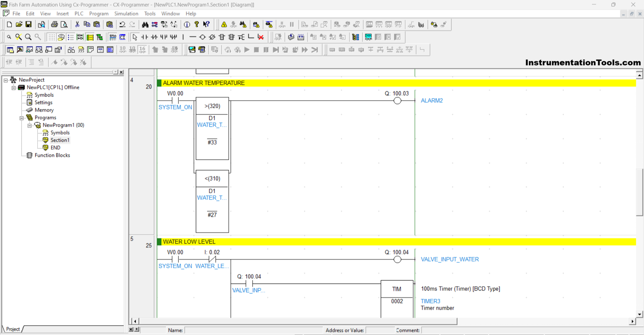This screenshot has width=644, height=335.
Task: Select the New Horizontal line tool
Action: click(193, 37)
